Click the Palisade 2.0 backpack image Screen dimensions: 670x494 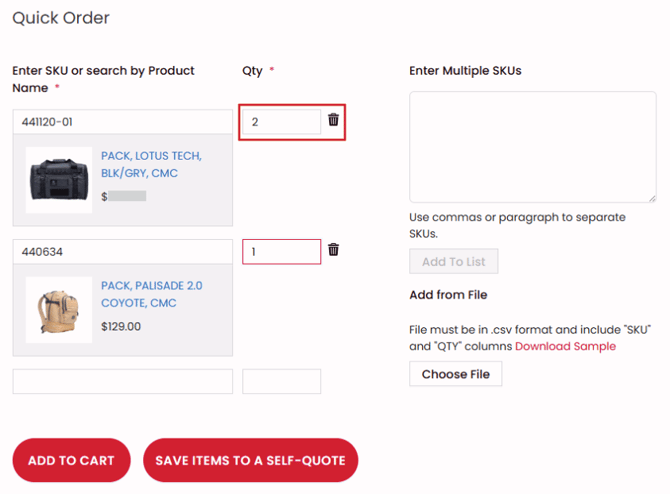59,309
